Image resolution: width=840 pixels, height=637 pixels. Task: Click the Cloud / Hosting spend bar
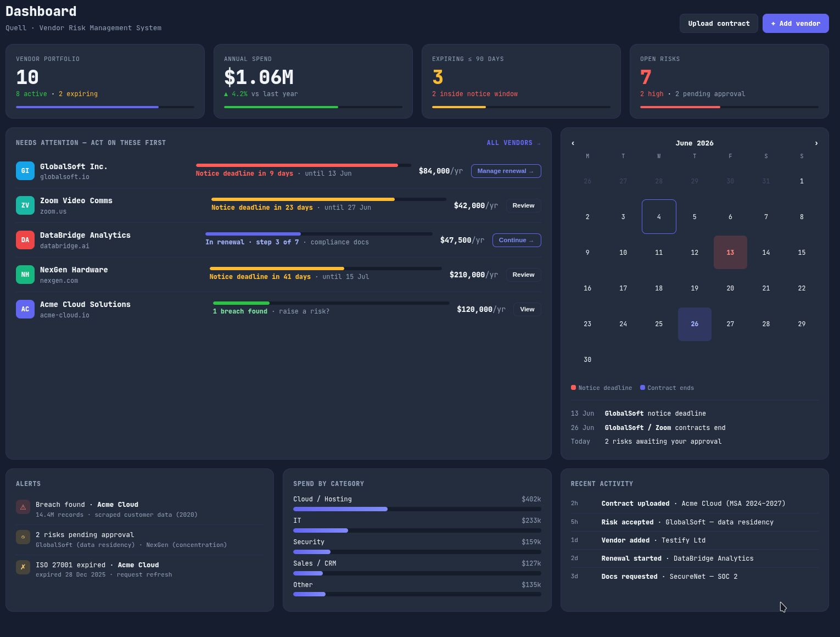click(x=417, y=509)
